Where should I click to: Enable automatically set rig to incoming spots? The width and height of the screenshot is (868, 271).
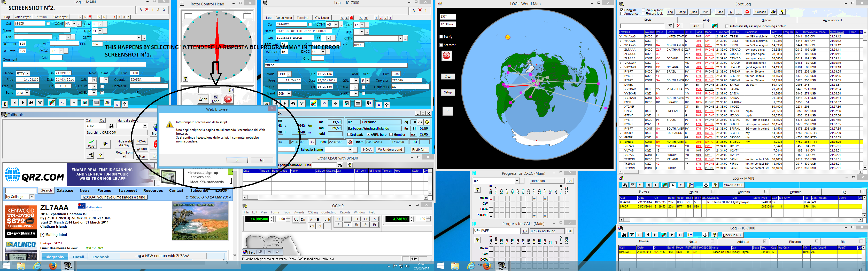[727, 26]
